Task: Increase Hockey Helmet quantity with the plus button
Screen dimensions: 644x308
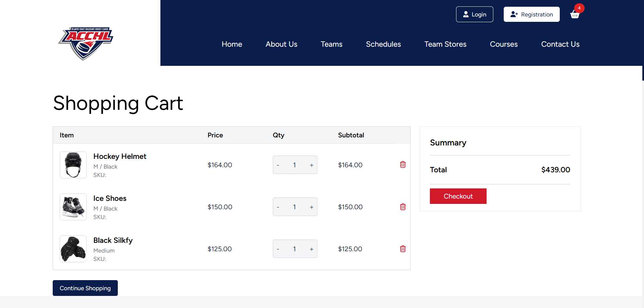Action: 311,165
